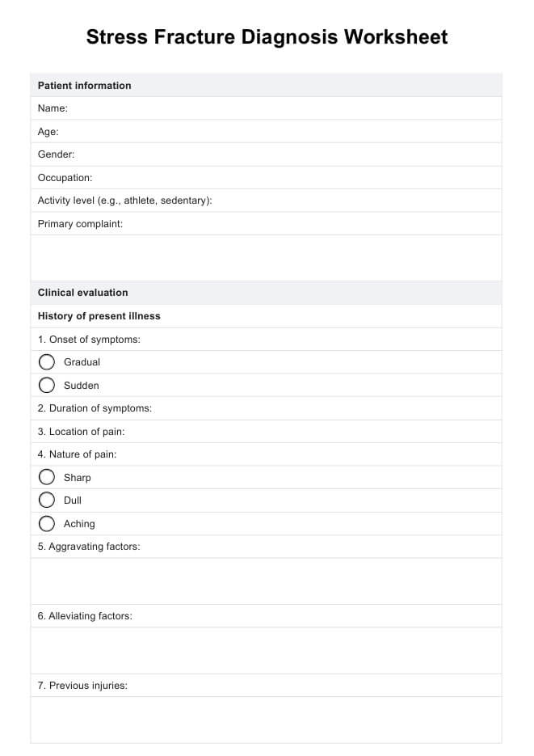Click the blank box under Previous injuries

[x=267, y=720]
